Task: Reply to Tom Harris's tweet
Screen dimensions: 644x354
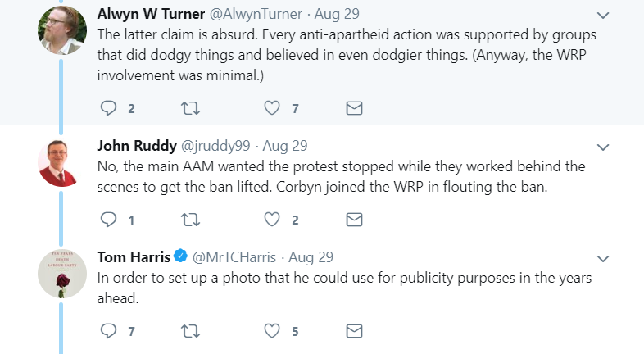Action: [x=108, y=331]
